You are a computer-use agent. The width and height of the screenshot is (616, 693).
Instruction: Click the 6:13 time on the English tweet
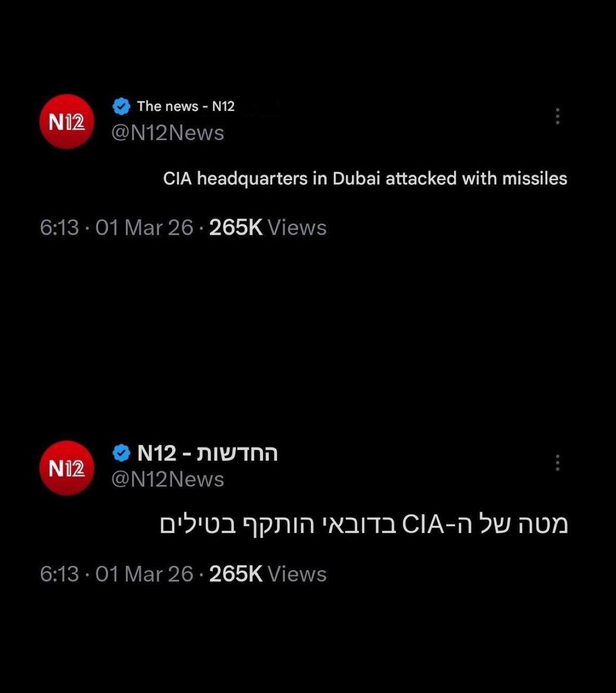[60, 228]
